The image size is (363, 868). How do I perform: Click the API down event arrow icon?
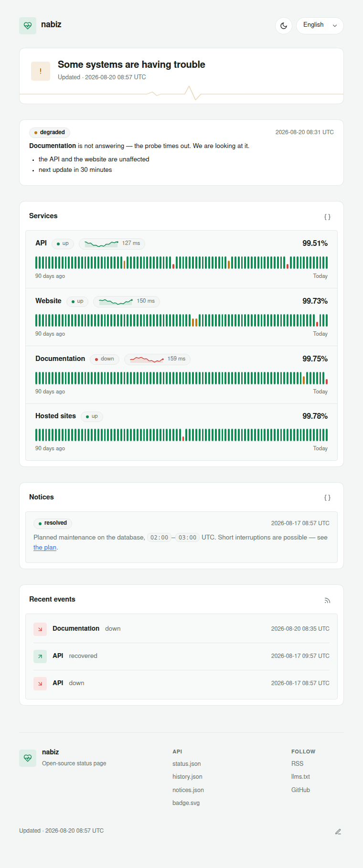40,684
